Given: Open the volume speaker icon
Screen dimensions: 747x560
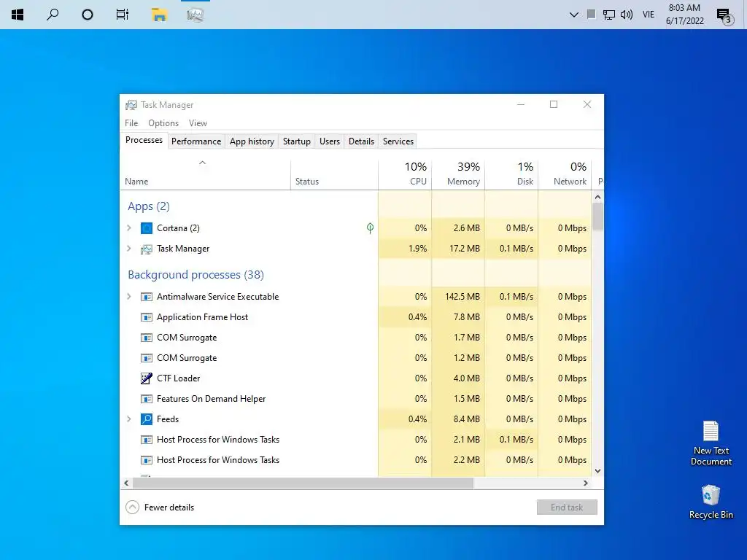Looking at the screenshot, I should 627,15.
